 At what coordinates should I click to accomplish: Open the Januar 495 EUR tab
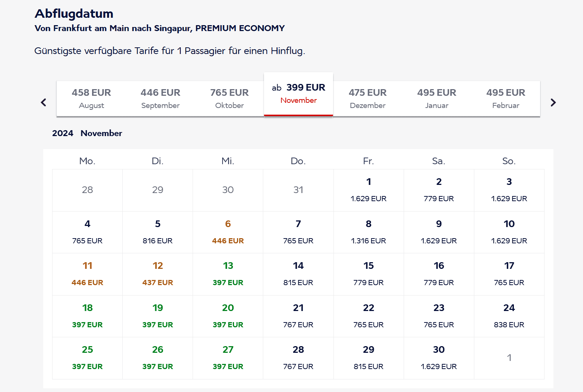(x=437, y=99)
